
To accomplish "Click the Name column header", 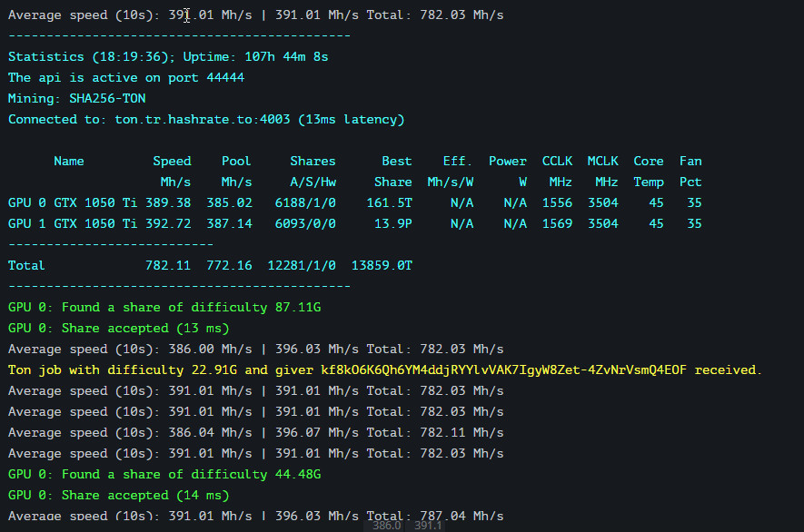I will 69,162.
